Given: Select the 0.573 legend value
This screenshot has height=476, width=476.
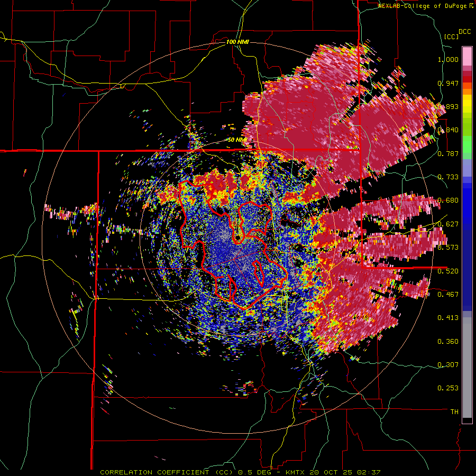Looking at the screenshot, I should click(448, 248).
